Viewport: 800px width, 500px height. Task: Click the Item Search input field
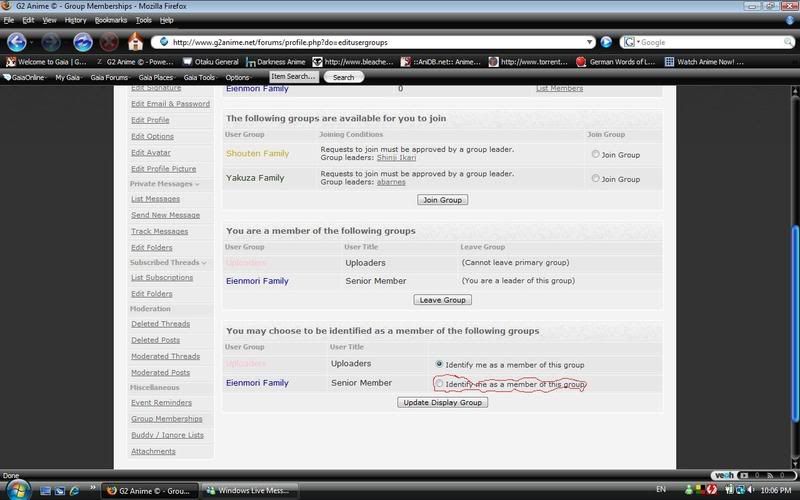pos(294,76)
